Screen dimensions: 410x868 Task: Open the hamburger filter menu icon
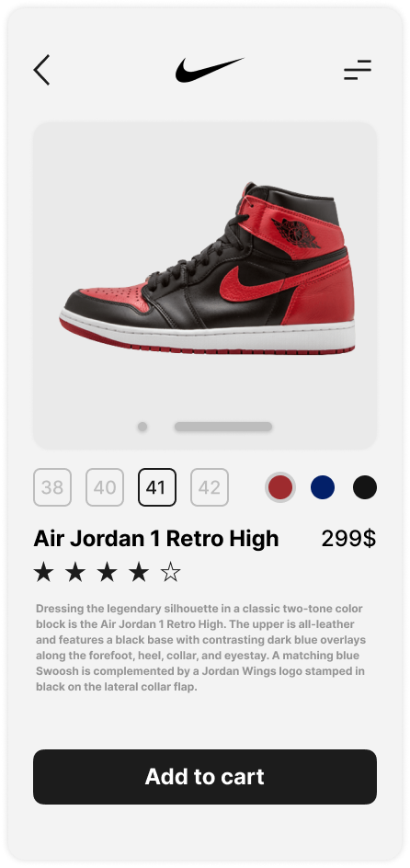(x=358, y=70)
